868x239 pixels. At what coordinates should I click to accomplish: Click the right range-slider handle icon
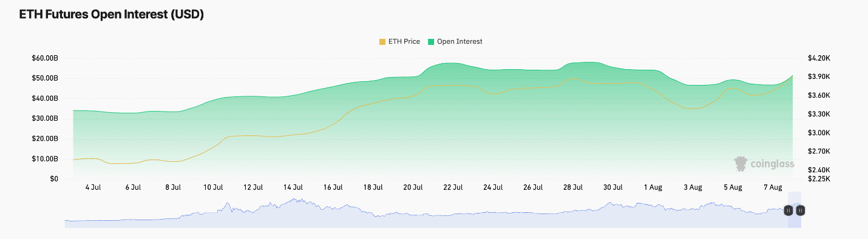coord(801,210)
